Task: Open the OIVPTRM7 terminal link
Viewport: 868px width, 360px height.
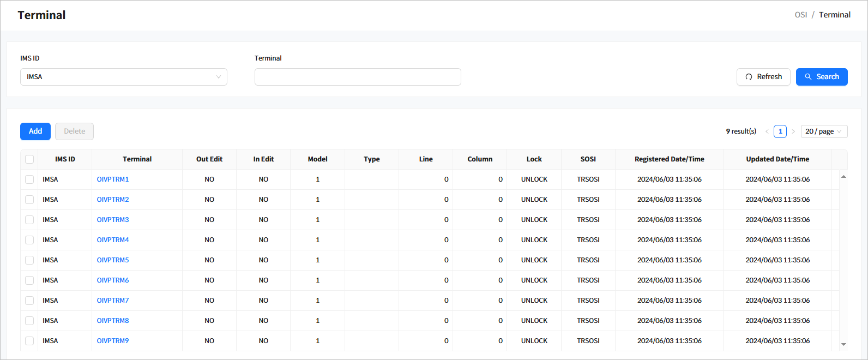Action: pyautogui.click(x=113, y=301)
